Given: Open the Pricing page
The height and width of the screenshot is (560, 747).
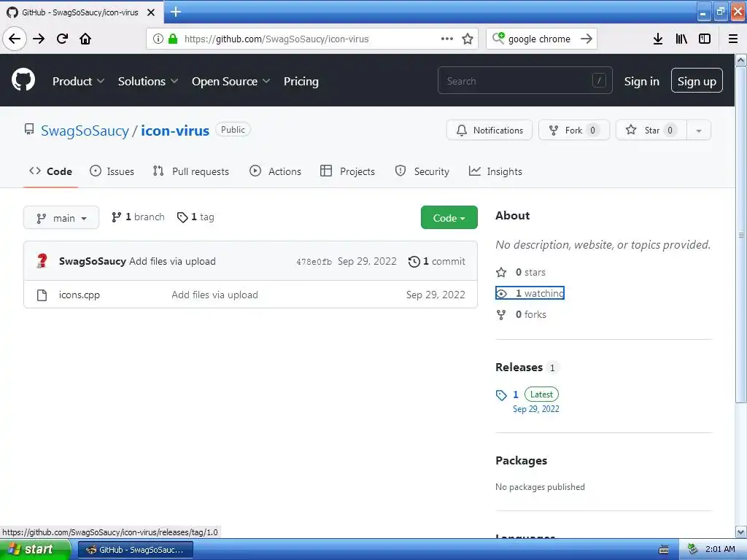Looking at the screenshot, I should [x=301, y=82].
